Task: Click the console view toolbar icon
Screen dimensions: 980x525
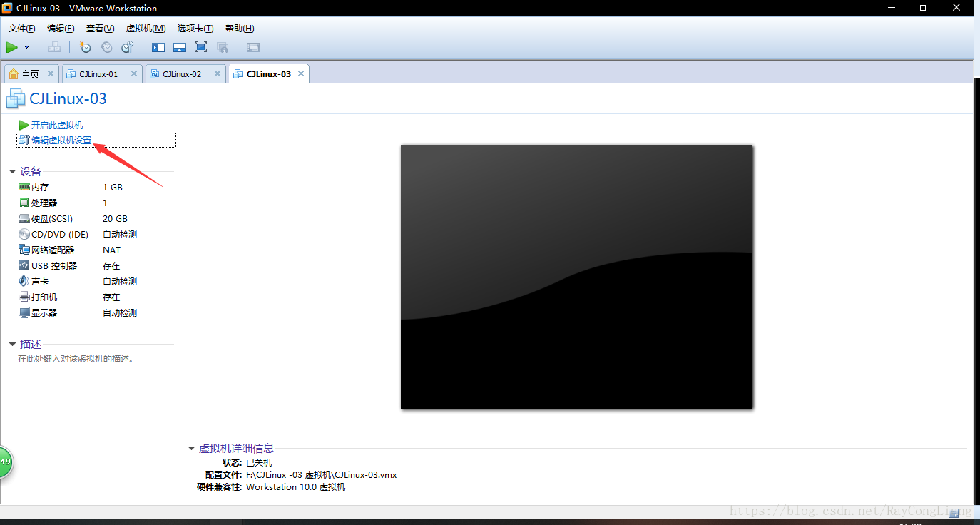Action: tap(253, 47)
